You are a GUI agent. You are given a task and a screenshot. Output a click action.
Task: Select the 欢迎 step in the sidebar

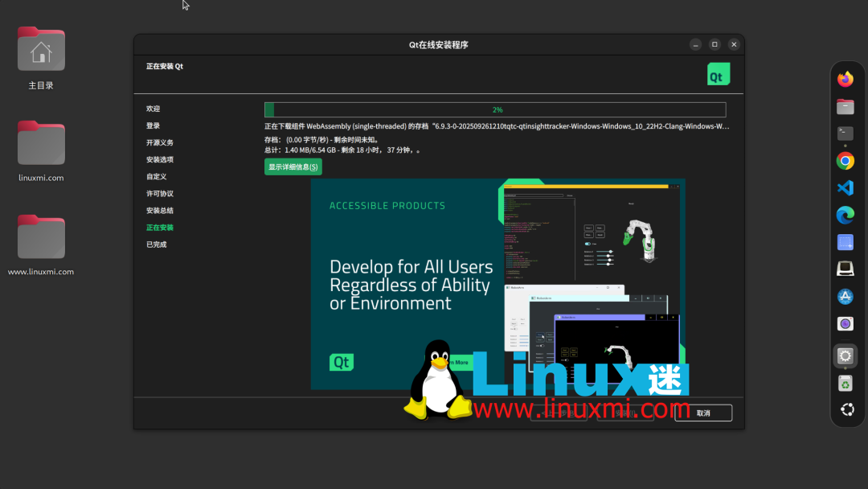[154, 109]
